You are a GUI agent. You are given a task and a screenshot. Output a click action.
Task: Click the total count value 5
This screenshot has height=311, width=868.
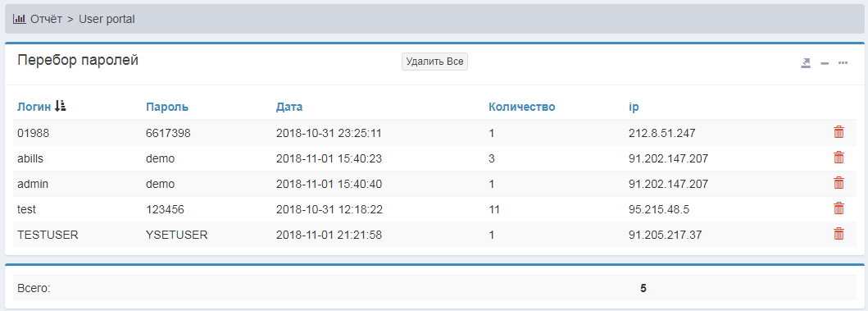pos(643,288)
